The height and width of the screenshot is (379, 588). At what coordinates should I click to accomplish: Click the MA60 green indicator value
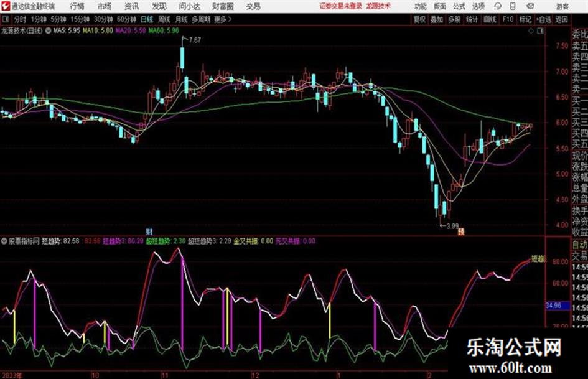[164, 30]
